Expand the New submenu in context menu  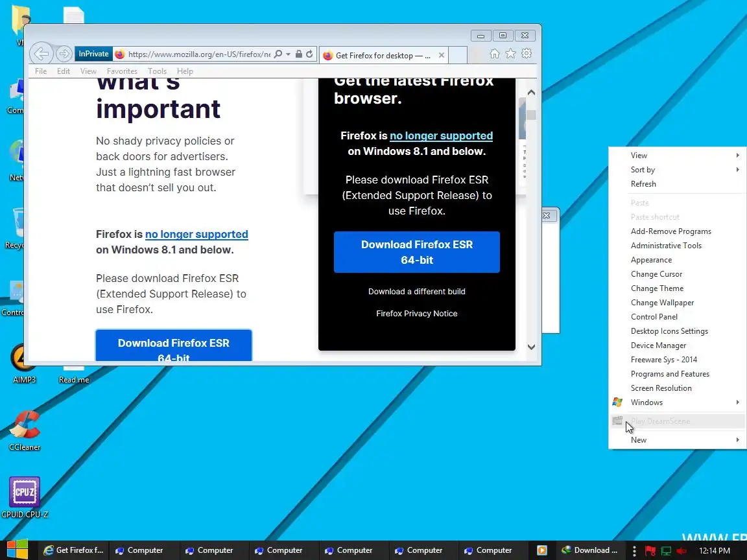point(678,440)
